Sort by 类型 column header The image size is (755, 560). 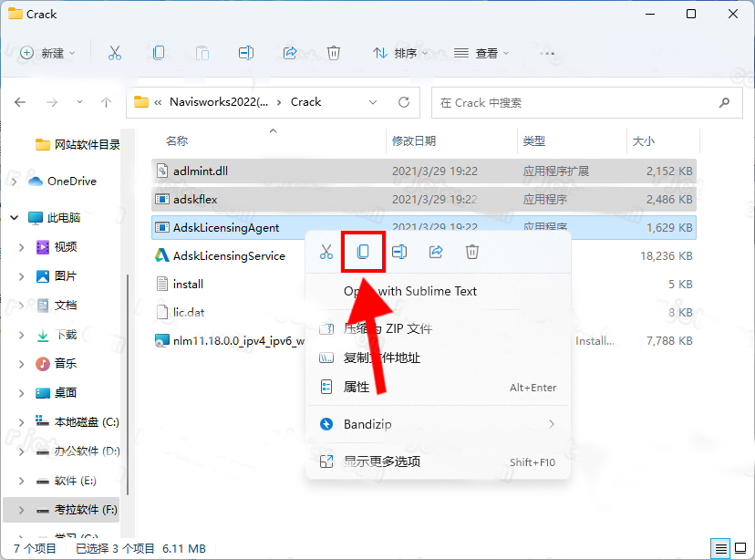(x=534, y=141)
